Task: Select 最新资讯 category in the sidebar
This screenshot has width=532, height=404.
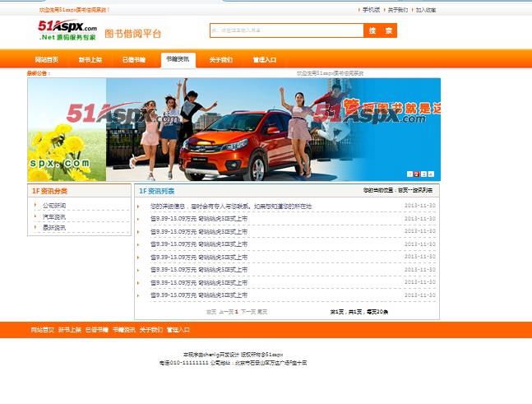Action: pyautogui.click(x=54, y=227)
